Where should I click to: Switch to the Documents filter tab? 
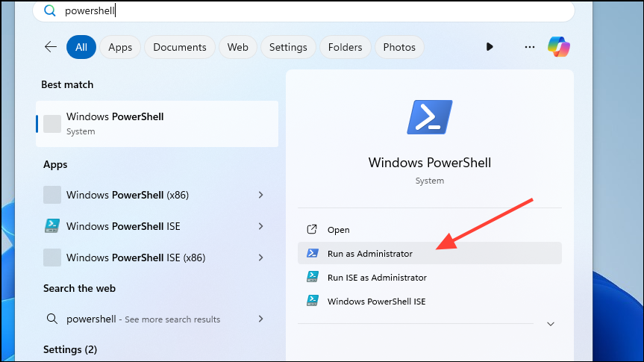(180, 47)
